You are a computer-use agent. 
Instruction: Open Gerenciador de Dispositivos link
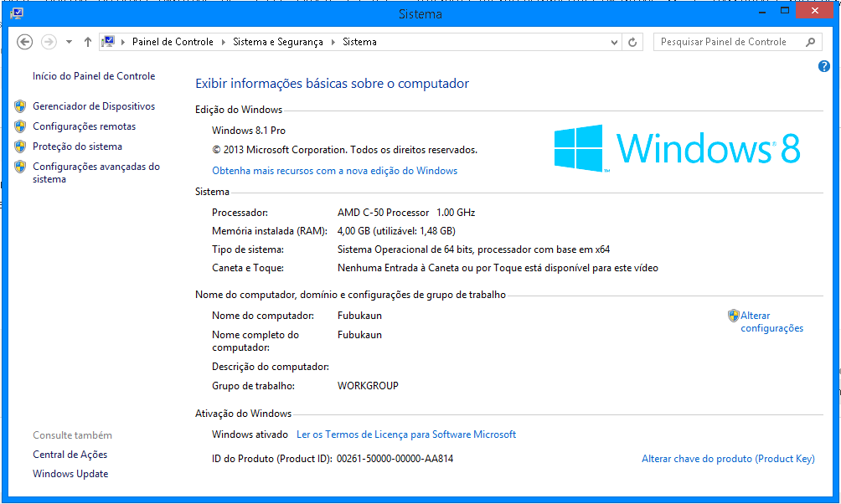coord(94,106)
